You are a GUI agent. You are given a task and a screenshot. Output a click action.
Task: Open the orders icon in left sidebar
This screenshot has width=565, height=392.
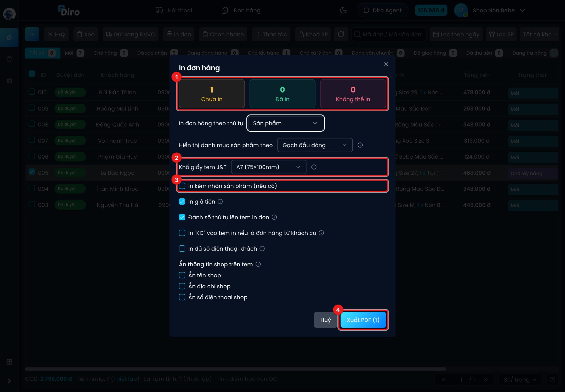(x=9, y=37)
